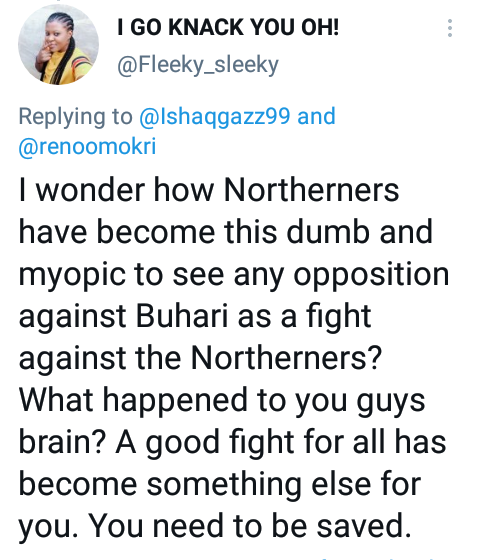Image resolution: width=480 pixels, height=560 pixels.
Task: Tap the line 'become something else for'
Action: tap(220, 484)
